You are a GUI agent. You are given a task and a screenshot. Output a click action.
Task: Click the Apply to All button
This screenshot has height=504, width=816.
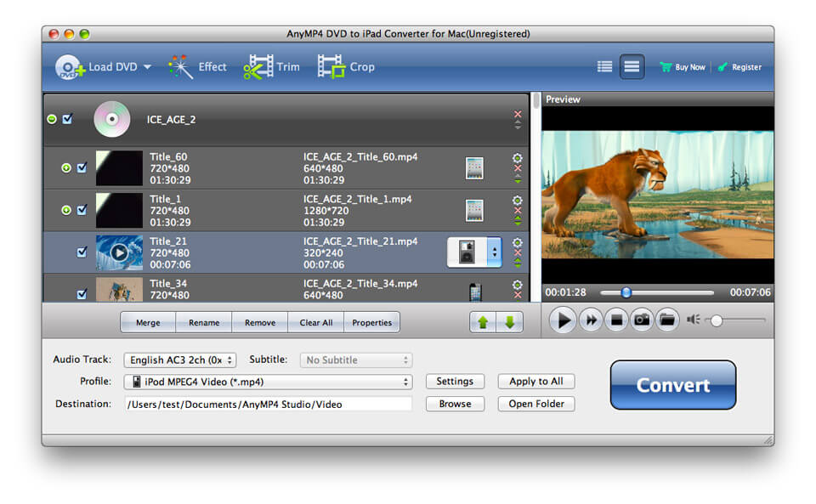pos(536,382)
